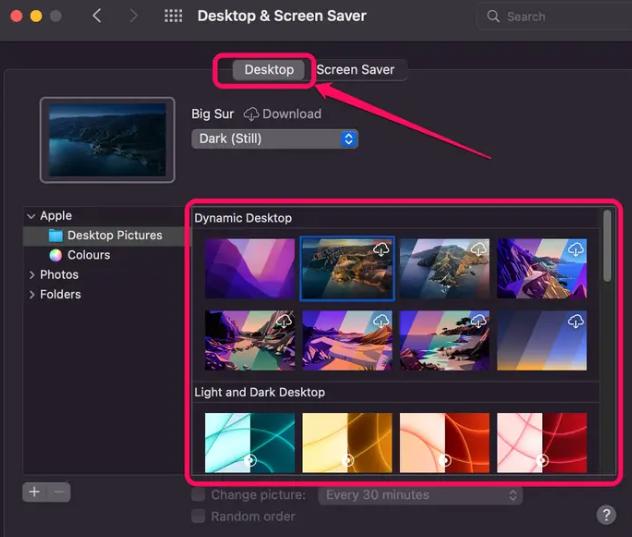Click the magnifier icon in the search box

pos(493,16)
